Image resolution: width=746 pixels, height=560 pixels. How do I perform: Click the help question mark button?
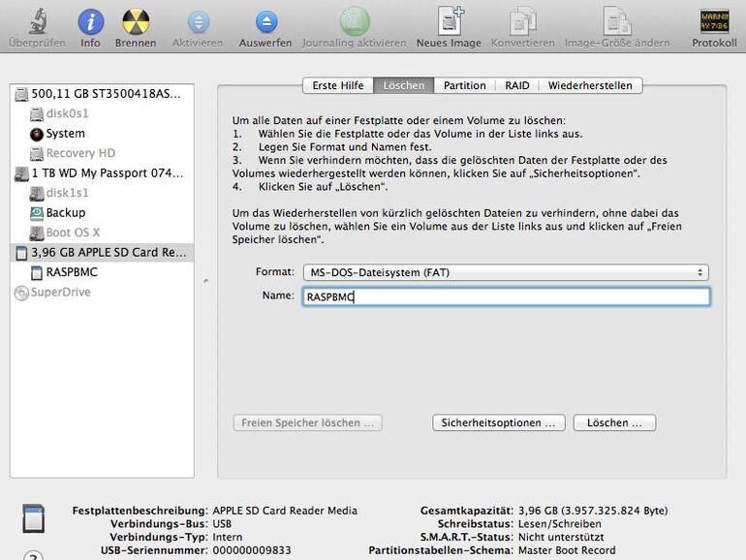33,556
